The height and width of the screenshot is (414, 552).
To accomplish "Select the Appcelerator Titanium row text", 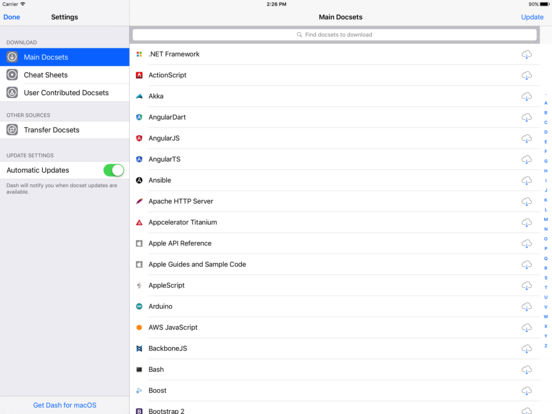I will click(x=183, y=222).
